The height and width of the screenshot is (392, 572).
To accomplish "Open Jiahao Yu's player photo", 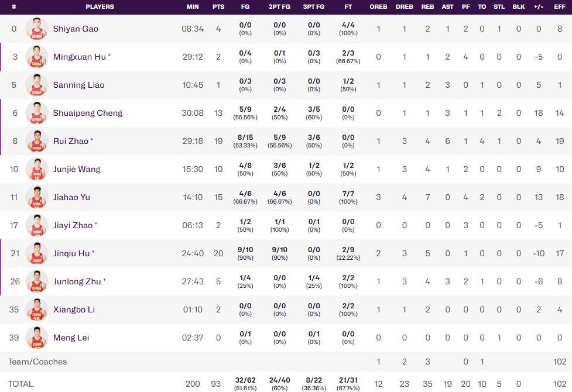I will [37, 197].
